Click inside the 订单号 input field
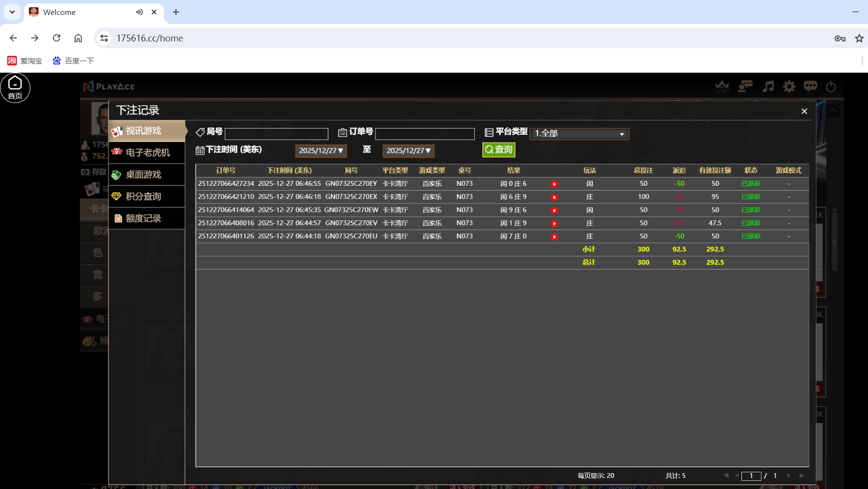 click(425, 133)
